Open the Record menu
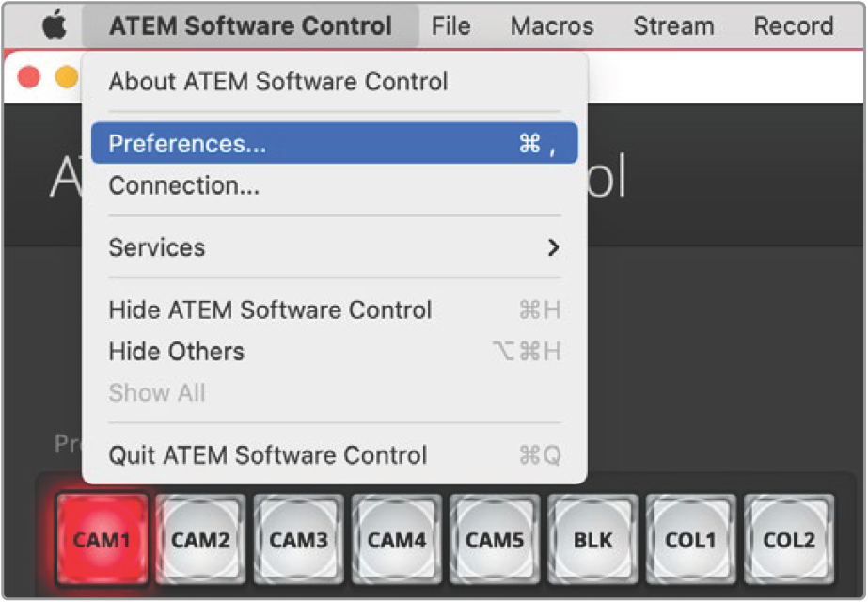Viewport: 868px width, 602px height. [x=794, y=25]
